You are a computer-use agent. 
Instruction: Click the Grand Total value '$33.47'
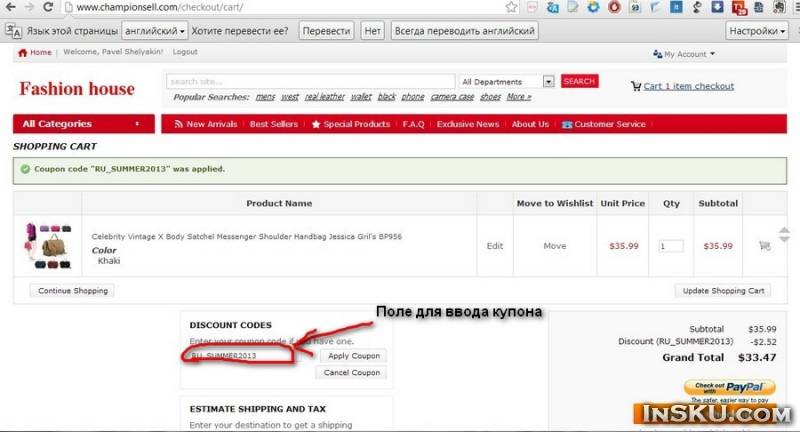pyautogui.click(x=757, y=358)
